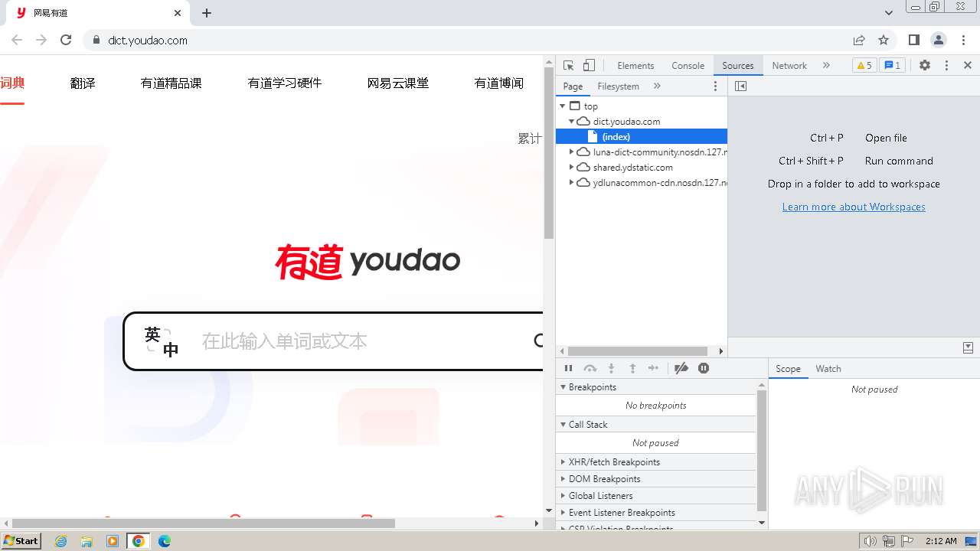
Task: Open the Learn more about Workspaces link
Action: 854,207
